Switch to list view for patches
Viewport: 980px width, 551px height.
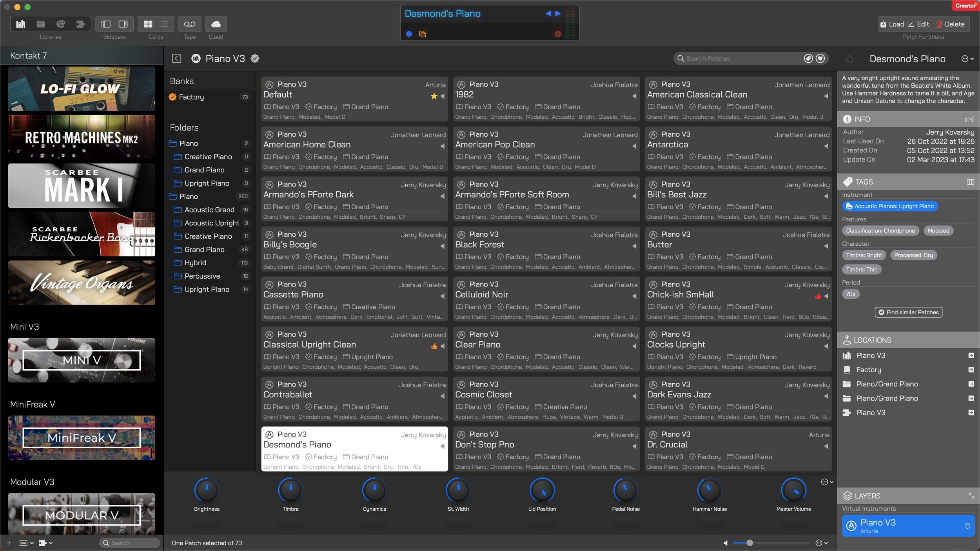164,24
